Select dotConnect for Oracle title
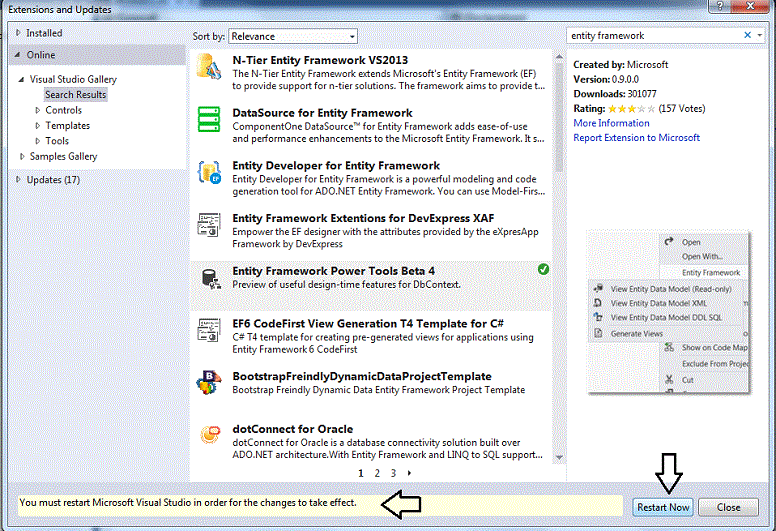This screenshot has height=531, width=776. point(292,429)
